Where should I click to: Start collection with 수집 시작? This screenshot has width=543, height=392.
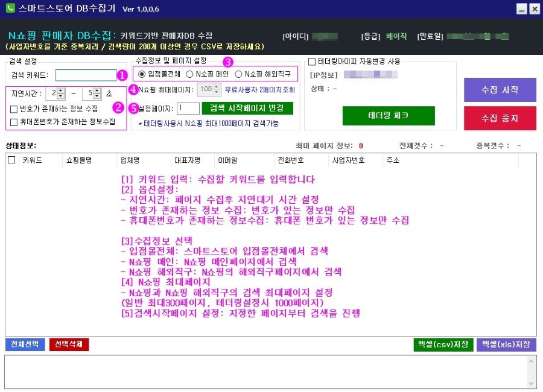pyautogui.click(x=500, y=90)
